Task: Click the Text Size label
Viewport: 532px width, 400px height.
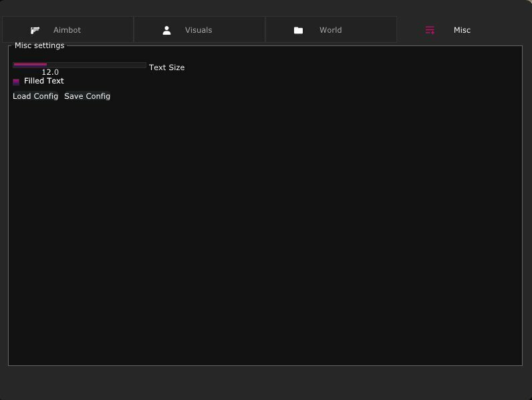Action: click(166, 67)
